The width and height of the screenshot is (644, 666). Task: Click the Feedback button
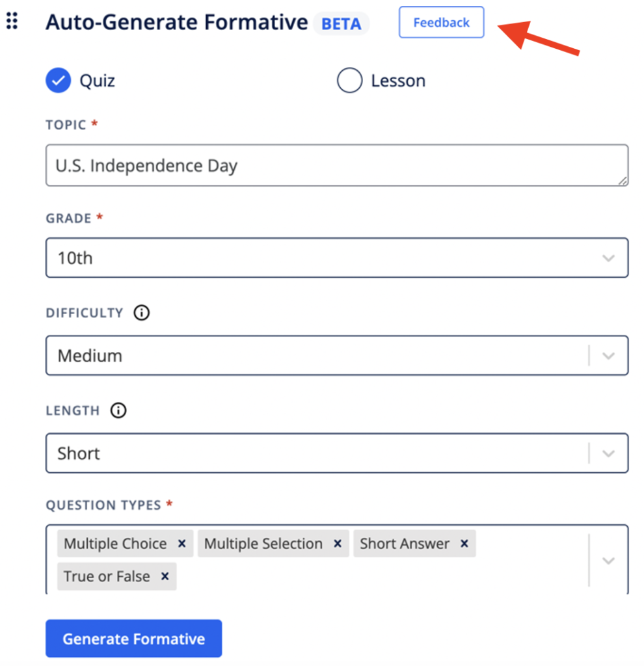(x=441, y=22)
